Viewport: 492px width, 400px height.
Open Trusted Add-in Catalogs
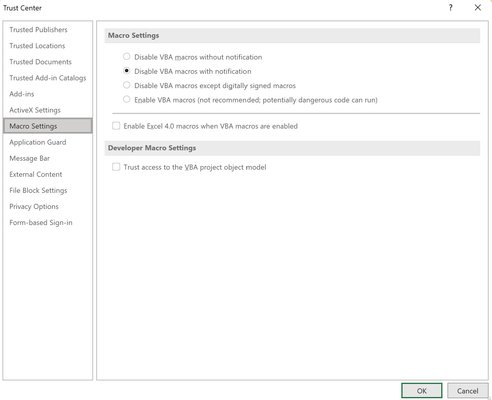(48, 78)
